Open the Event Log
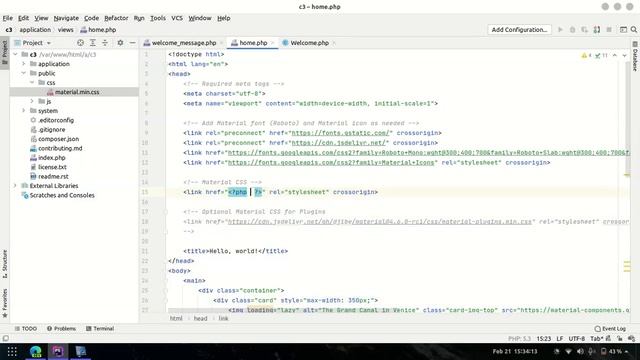This screenshot has height=360, width=640. (x=610, y=329)
